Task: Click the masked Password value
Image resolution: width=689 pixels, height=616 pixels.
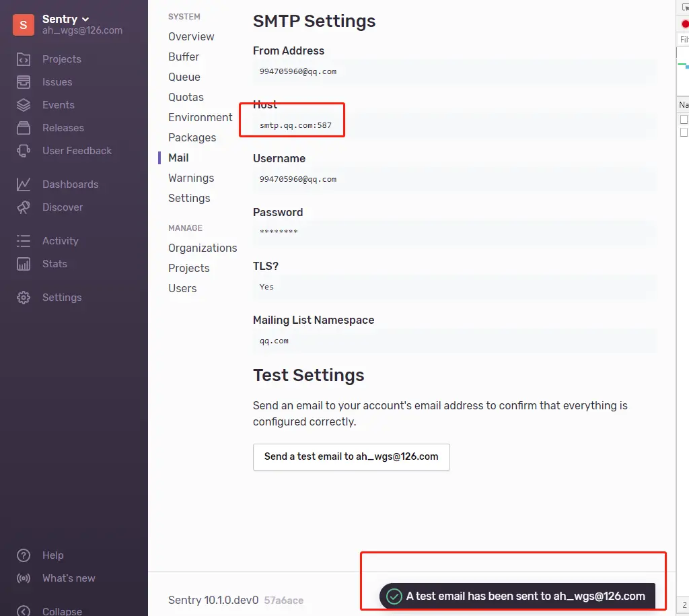Action: [279, 232]
